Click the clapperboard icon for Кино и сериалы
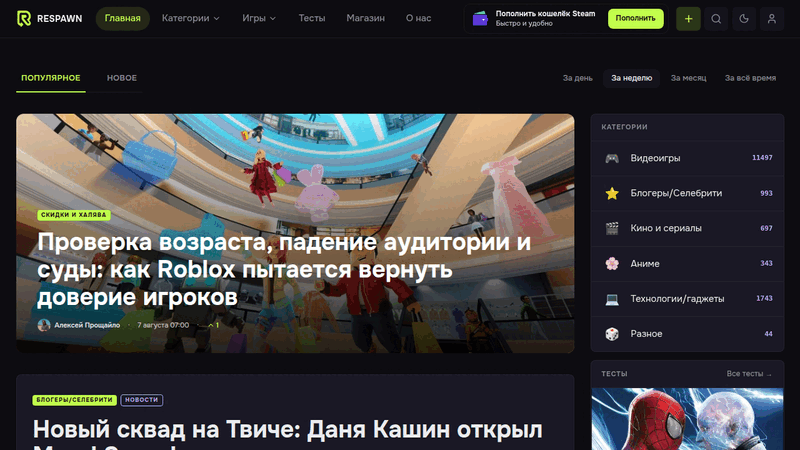This screenshot has width=800, height=450. coord(612,228)
